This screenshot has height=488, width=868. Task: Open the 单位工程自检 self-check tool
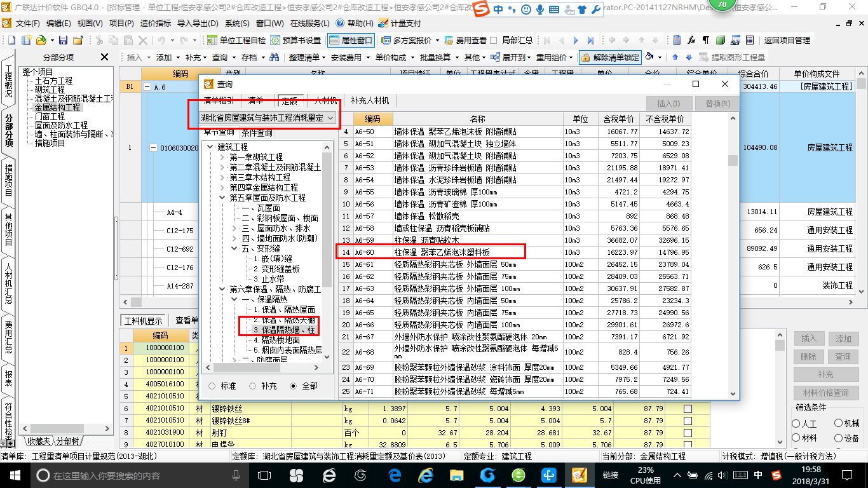236,40
